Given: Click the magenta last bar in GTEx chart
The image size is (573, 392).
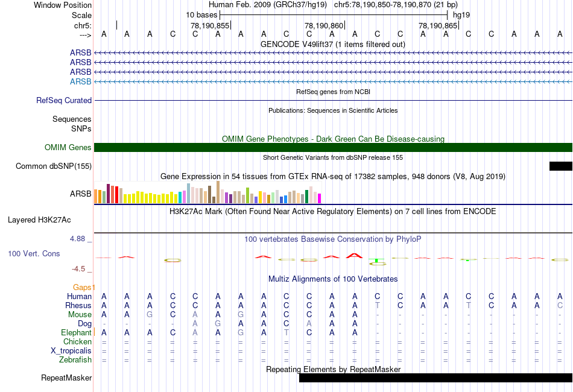Looking at the screenshot, I should point(319,198).
